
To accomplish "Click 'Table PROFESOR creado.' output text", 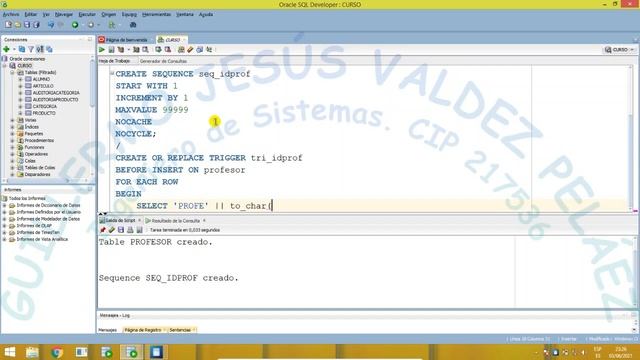I will [156, 242].
